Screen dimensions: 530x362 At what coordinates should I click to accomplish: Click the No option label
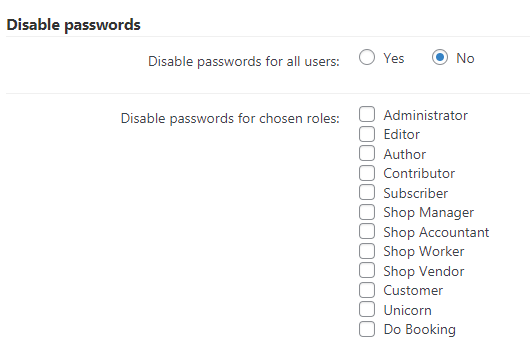465,58
